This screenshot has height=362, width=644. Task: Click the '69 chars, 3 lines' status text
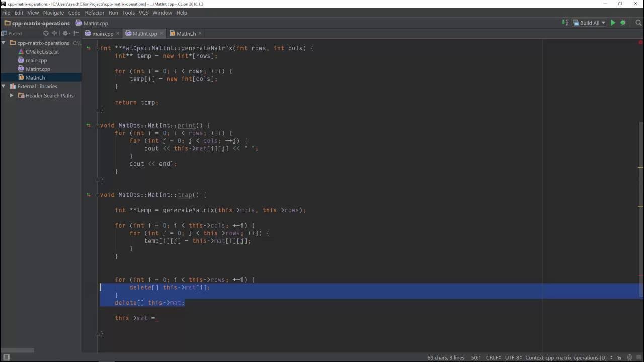click(446, 358)
